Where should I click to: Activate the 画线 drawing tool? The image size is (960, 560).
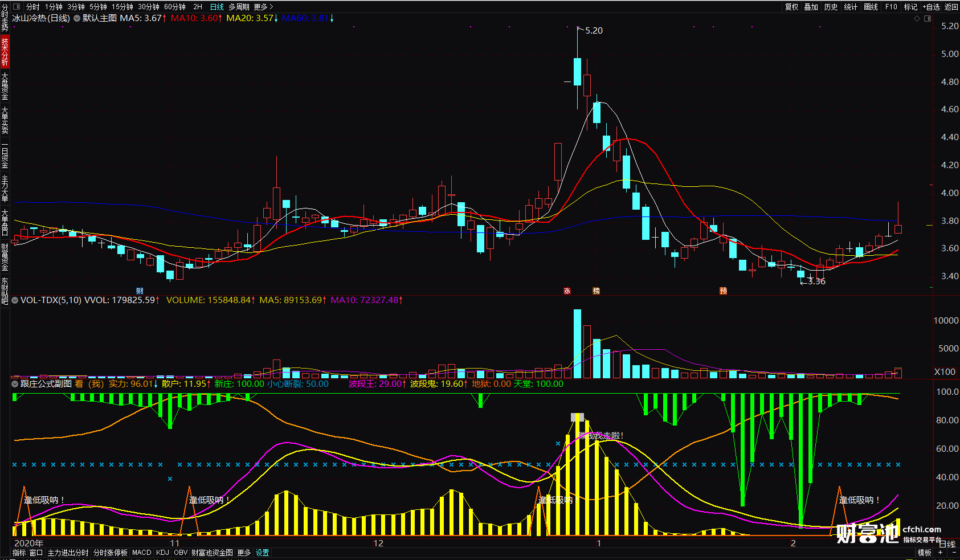coord(871,7)
